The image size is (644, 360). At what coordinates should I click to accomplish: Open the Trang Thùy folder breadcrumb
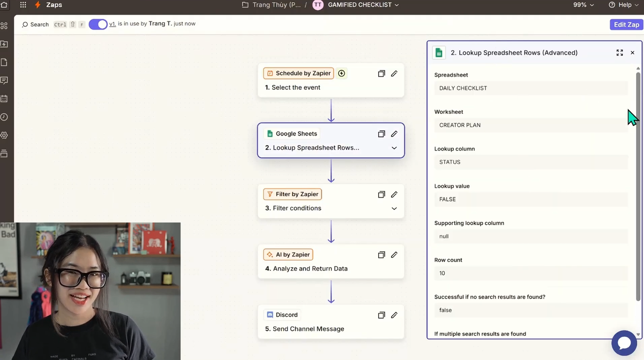(272, 5)
